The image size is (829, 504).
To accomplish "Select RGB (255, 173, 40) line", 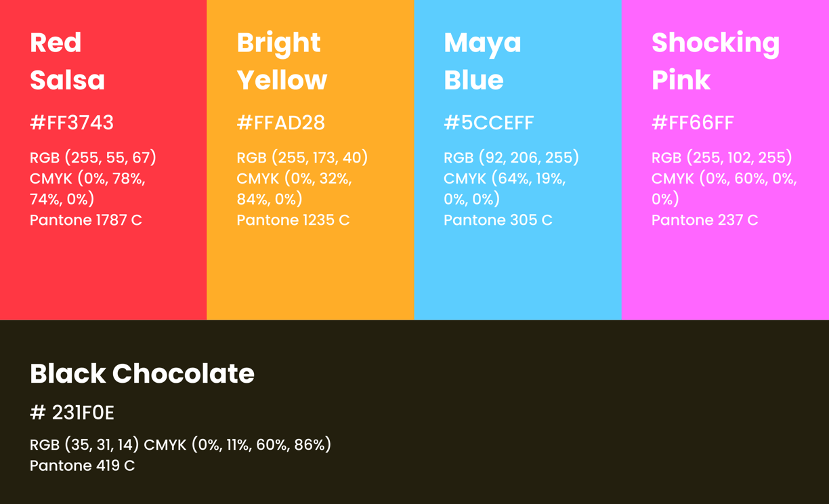I will [x=302, y=158].
